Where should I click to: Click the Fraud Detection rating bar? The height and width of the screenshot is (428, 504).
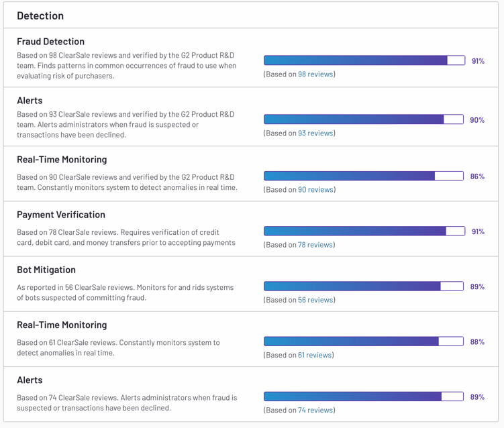[x=364, y=61]
